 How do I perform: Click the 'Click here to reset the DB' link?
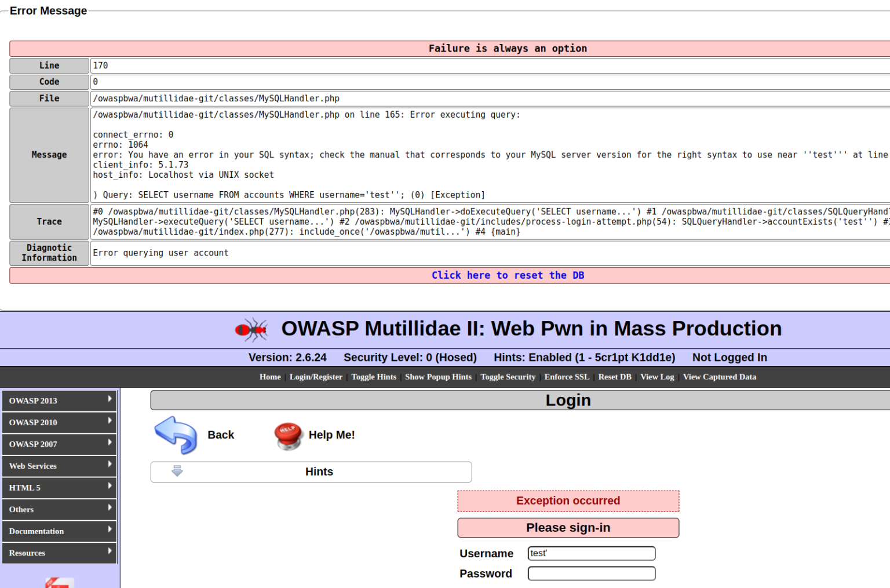(508, 275)
